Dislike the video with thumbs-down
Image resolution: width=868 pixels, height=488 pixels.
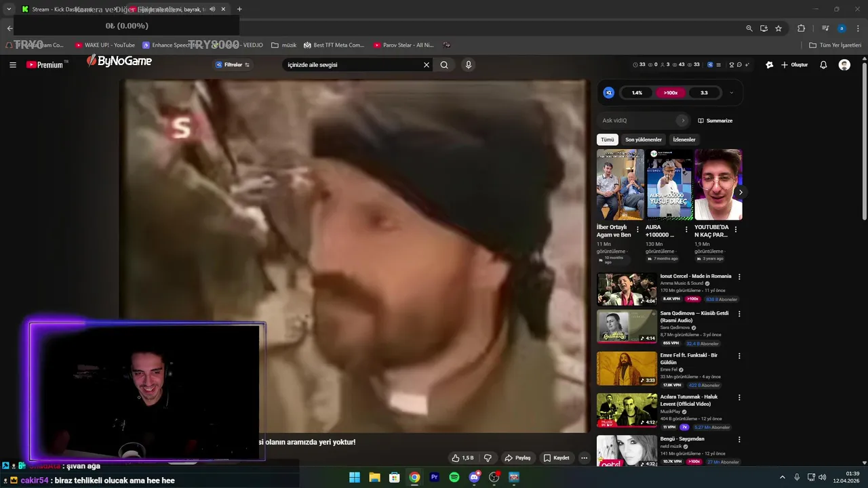point(487,458)
